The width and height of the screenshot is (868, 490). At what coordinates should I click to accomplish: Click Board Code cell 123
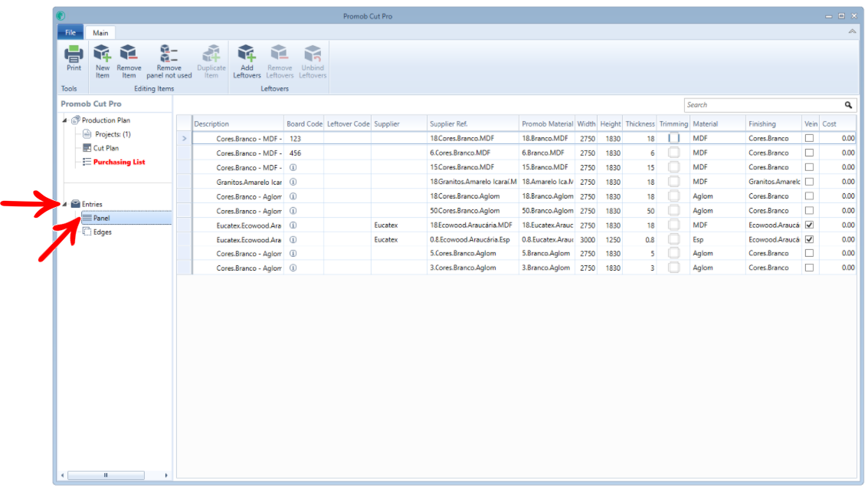point(304,139)
